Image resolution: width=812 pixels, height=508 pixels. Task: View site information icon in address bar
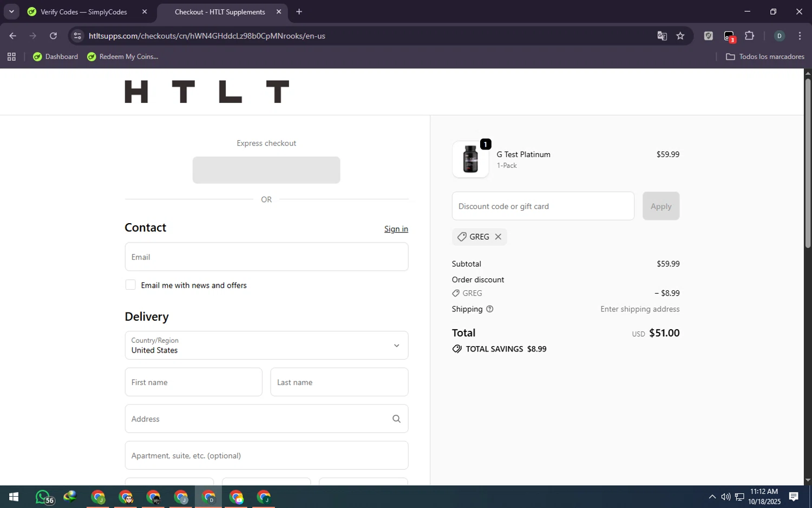coord(77,36)
